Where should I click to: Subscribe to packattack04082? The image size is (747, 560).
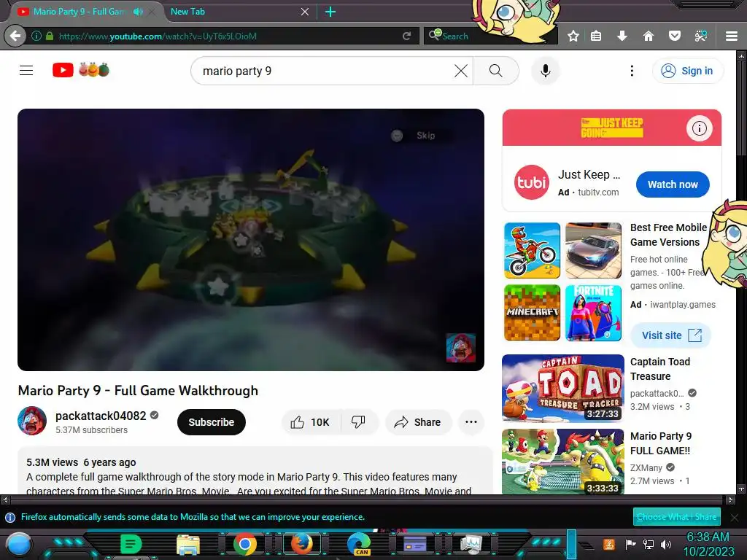click(211, 422)
